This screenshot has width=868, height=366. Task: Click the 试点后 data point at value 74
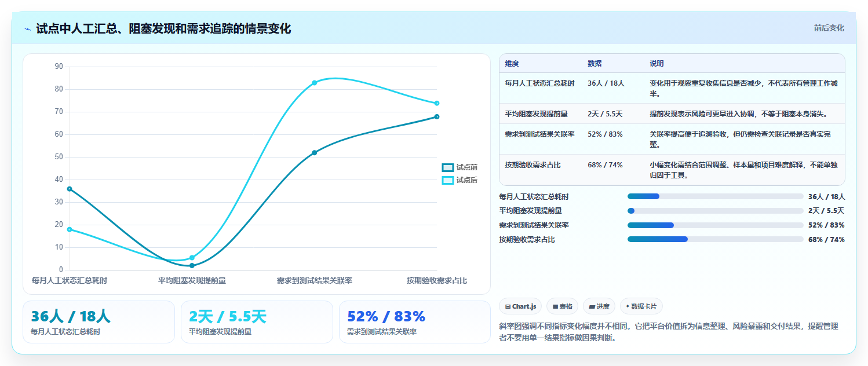437,103
